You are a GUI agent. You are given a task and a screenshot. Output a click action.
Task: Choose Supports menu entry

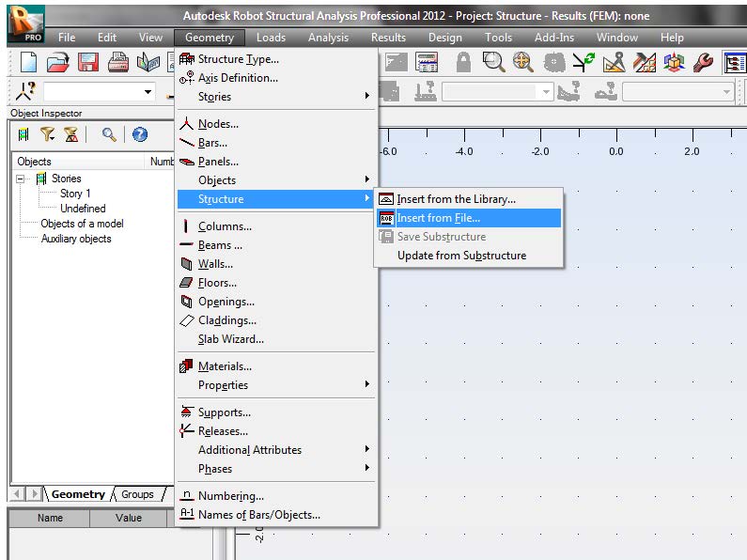(x=276, y=412)
